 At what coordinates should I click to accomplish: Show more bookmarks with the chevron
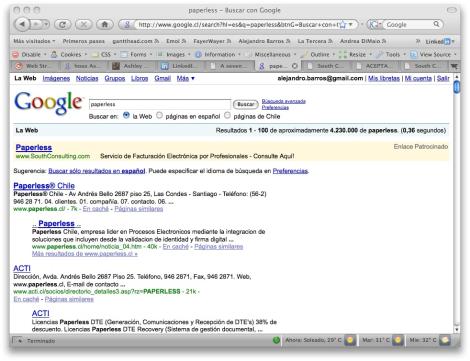tap(418, 41)
